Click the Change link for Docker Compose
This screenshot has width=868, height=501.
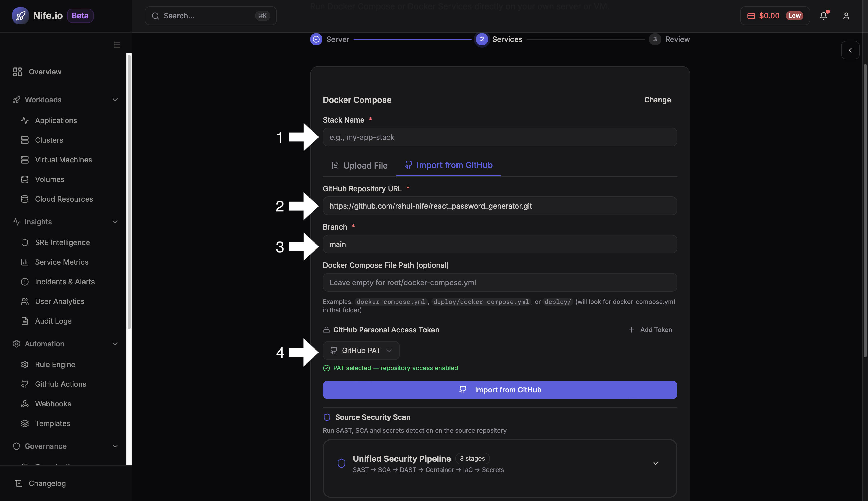tap(657, 100)
